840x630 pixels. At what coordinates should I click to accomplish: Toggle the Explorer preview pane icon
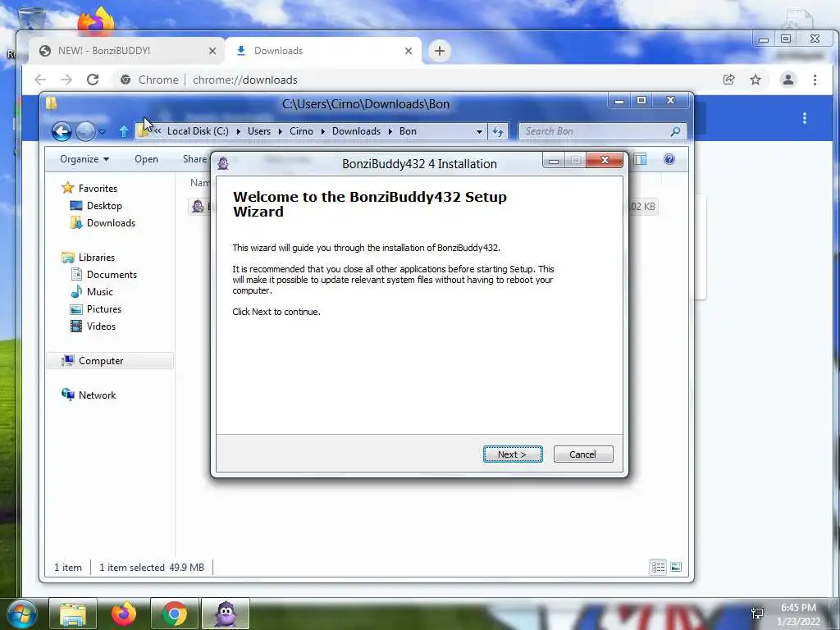coord(640,159)
